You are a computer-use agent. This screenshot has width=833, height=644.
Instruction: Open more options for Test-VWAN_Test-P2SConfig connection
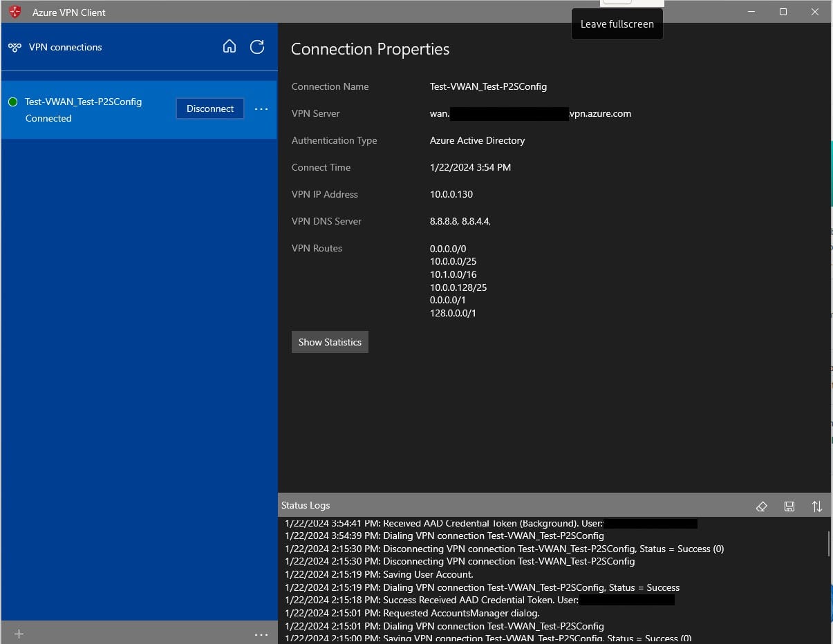coord(261,109)
